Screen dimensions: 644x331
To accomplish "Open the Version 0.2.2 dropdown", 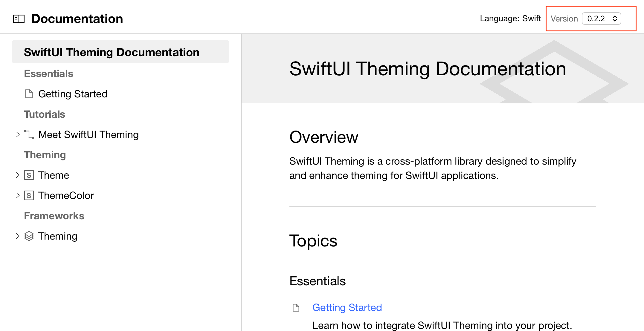I will [602, 19].
